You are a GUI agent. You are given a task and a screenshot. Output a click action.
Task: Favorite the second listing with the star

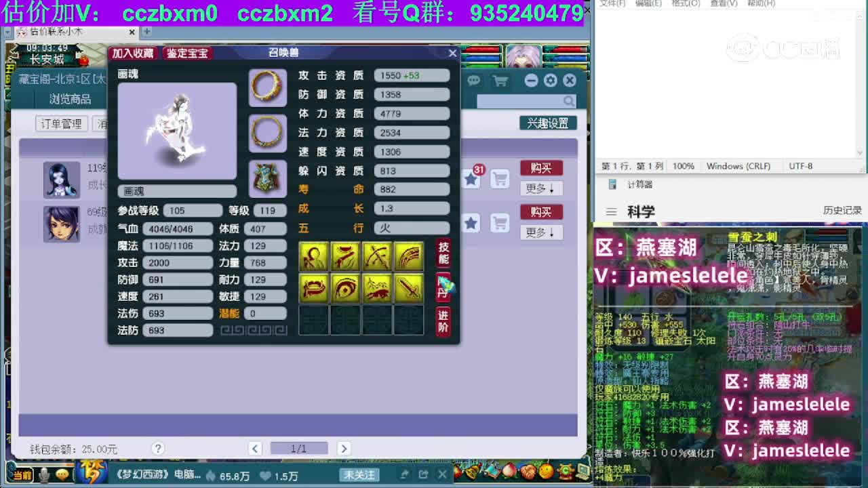point(471,222)
